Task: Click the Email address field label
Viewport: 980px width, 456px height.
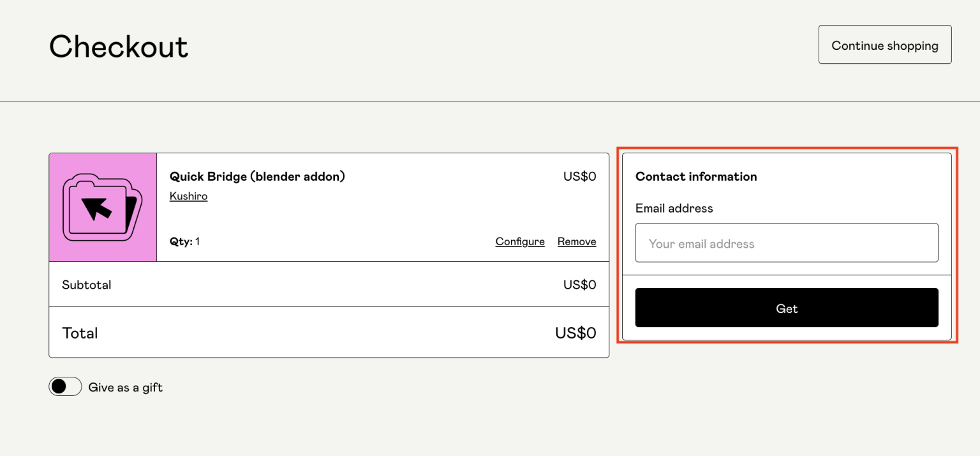Action: coord(674,208)
